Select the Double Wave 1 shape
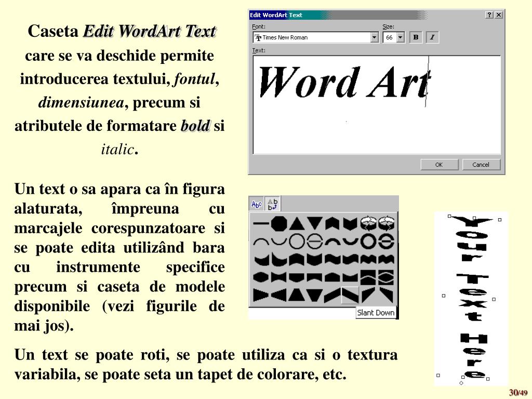The image size is (532, 399). coord(368,260)
